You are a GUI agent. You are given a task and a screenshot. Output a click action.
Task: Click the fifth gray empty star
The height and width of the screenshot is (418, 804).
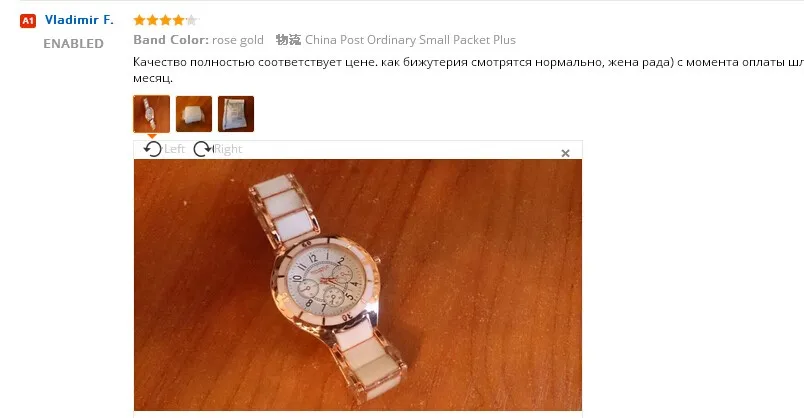(x=191, y=21)
